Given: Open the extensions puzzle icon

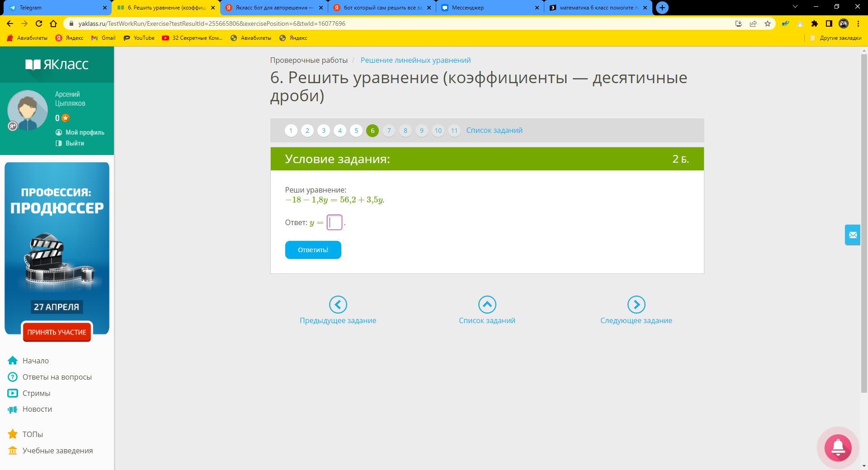Looking at the screenshot, I should point(815,23).
